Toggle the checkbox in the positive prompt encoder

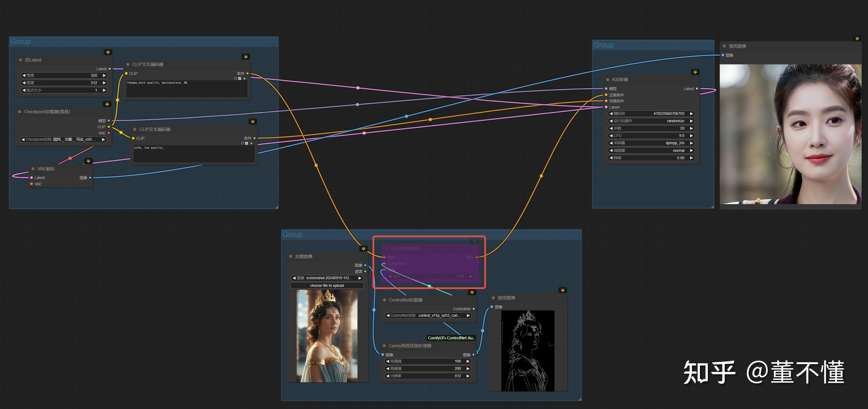240,79
